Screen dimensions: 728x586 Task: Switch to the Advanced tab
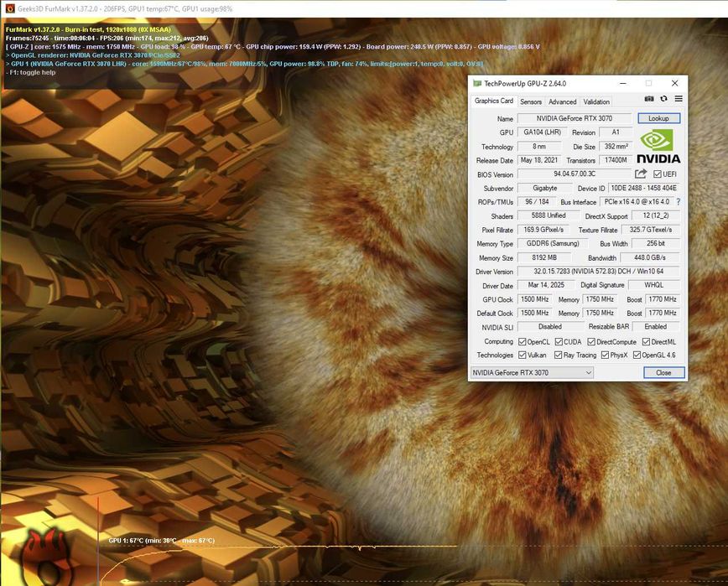[x=562, y=101]
